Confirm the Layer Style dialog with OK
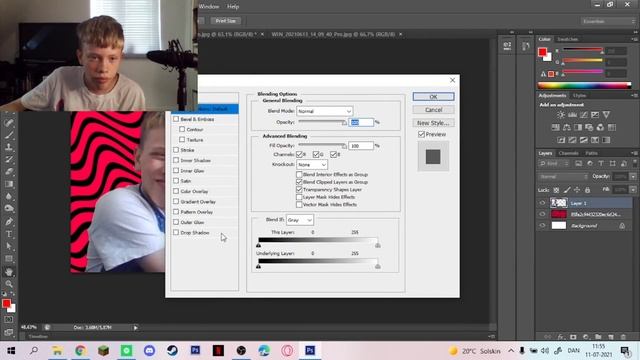This screenshot has height=360, width=640. (x=433, y=97)
